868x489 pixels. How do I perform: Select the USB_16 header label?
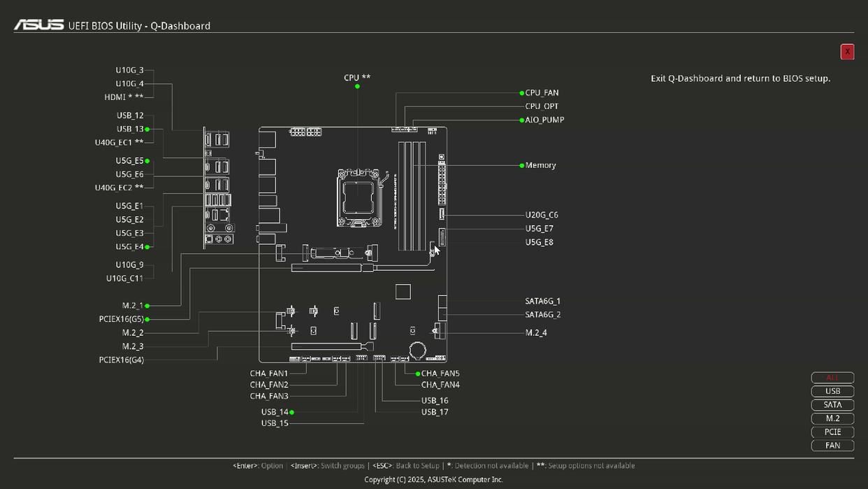[x=435, y=401]
